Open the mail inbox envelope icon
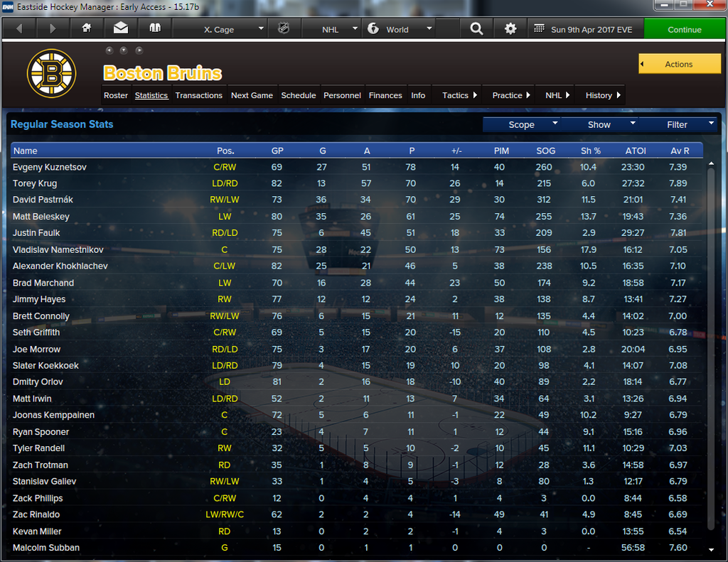The height and width of the screenshot is (562, 728). point(121,28)
